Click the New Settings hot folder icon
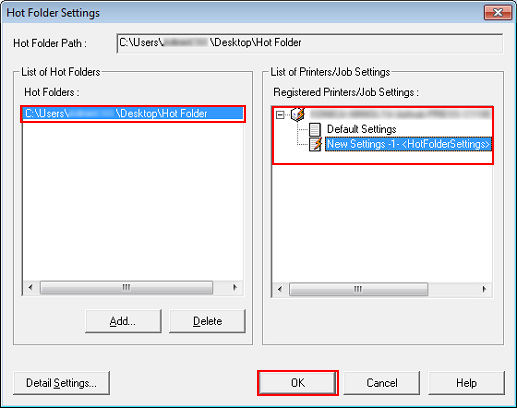This screenshot has height=408, width=517. [315, 144]
